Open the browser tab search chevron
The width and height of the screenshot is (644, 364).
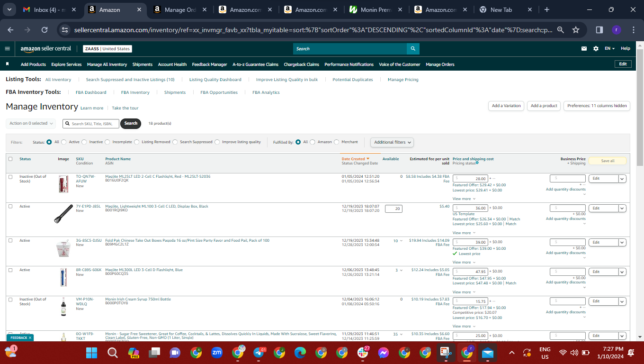(10, 9)
